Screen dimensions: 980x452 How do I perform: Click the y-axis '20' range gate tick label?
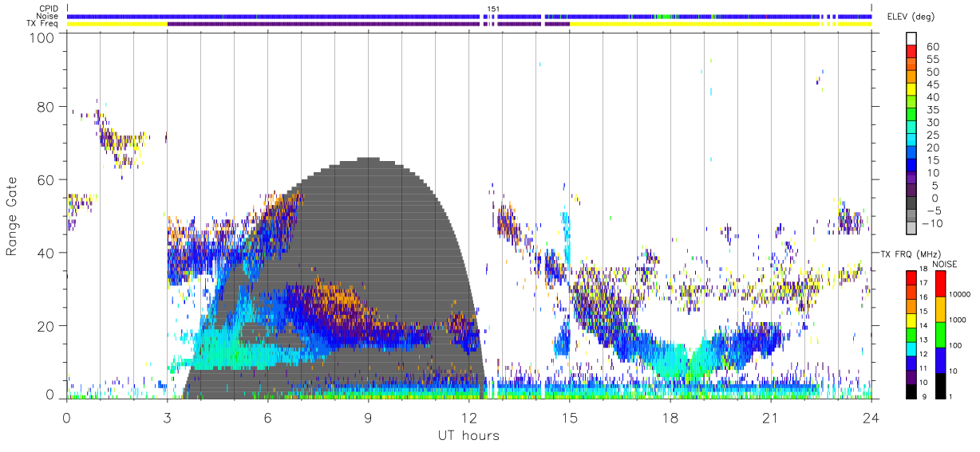pyautogui.click(x=45, y=326)
